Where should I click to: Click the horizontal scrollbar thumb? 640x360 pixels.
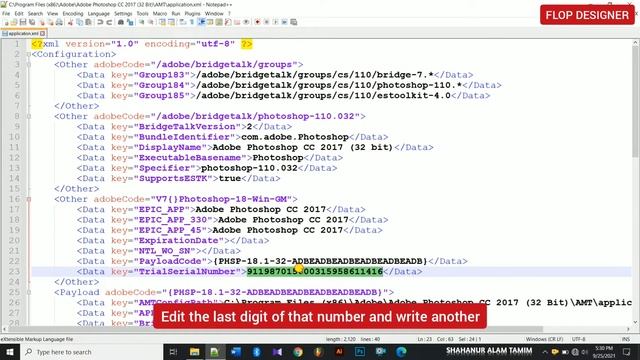pyautogui.click(x=276, y=329)
